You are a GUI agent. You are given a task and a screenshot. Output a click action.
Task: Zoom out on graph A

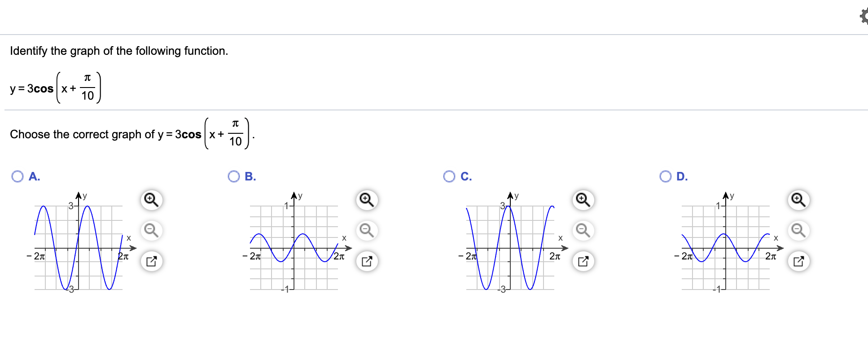point(151,230)
